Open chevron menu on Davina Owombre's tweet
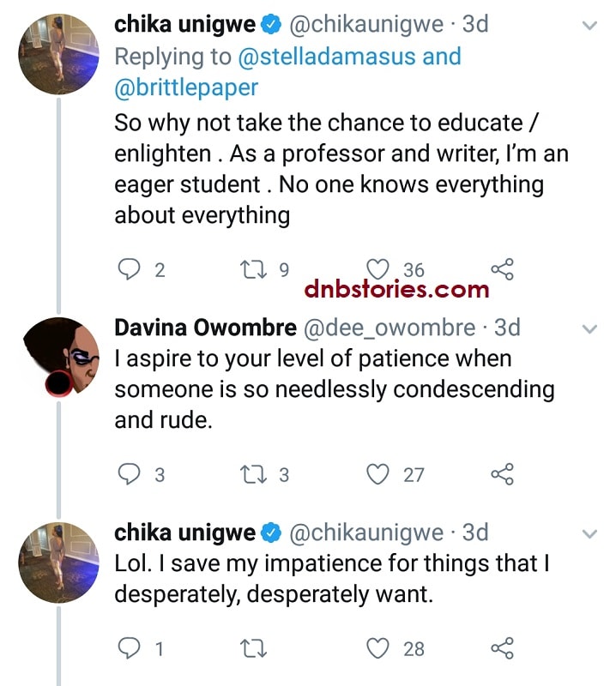The image size is (616, 686). (x=589, y=328)
